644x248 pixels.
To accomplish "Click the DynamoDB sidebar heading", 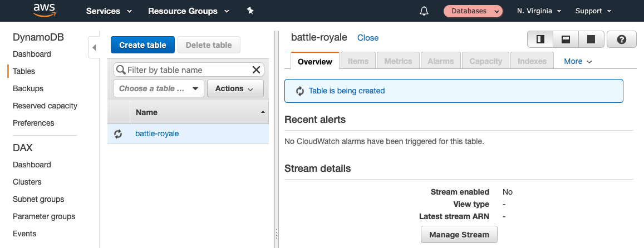I will click(38, 37).
